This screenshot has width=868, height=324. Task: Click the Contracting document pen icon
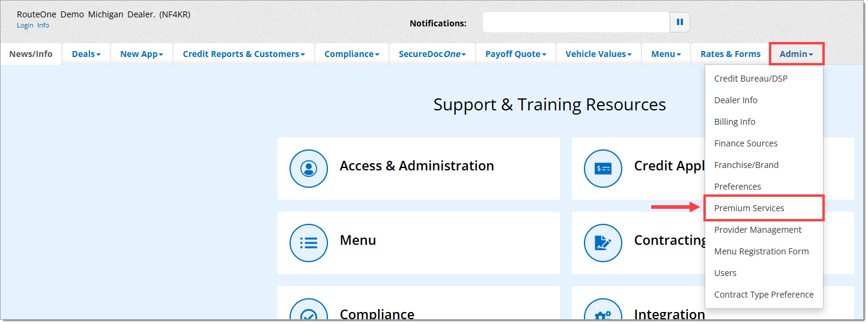(603, 243)
